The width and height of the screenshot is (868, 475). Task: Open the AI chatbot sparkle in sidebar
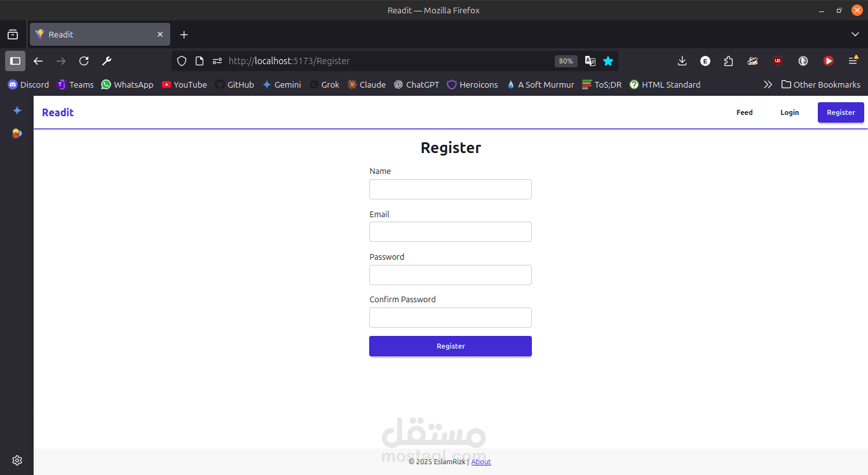click(17, 110)
